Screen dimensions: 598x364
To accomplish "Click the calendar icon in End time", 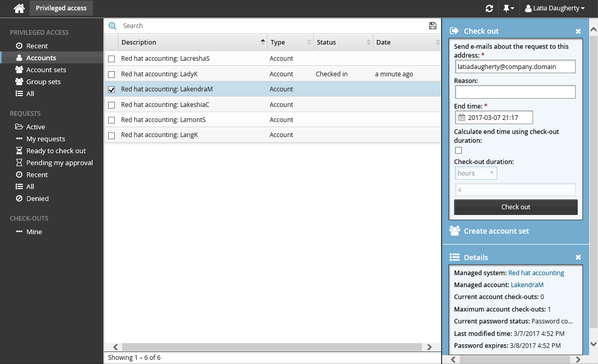I will coord(461,118).
